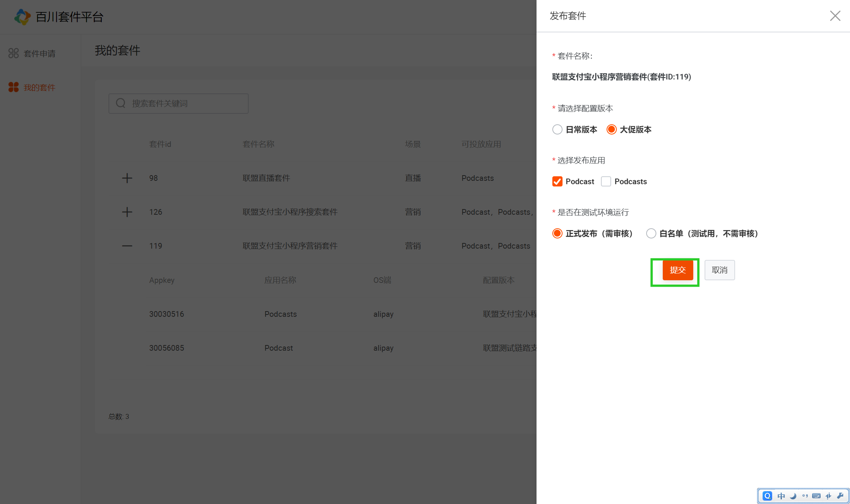Click the 我的套件 sidebar icon
This screenshot has width=850, height=504.
click(14, 87)
